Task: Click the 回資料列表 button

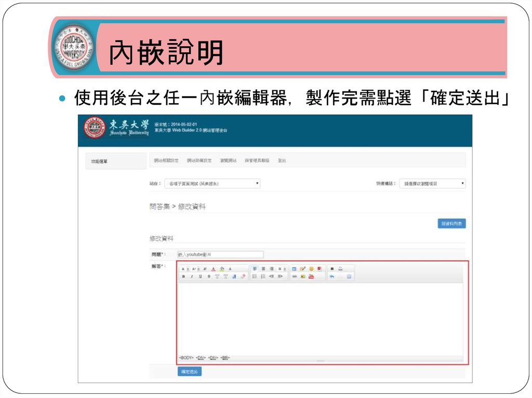Action: (x=451, y=224)
